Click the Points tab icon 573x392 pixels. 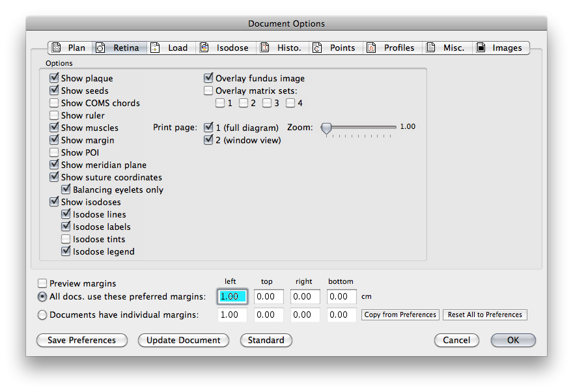[317, 48]
